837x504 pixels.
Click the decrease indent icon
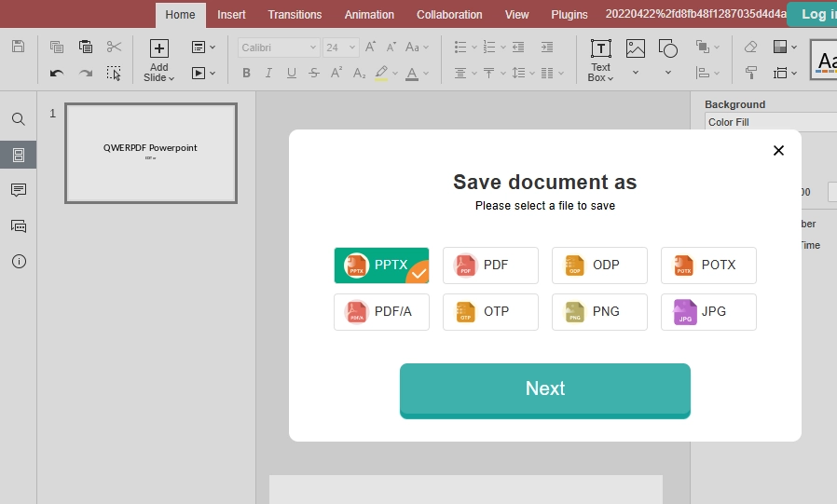coord(518,47)
